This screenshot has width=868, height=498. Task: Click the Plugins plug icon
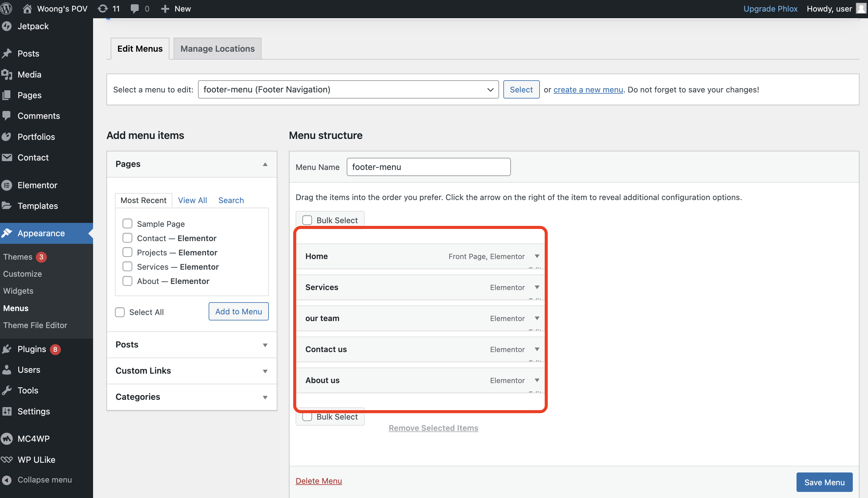7,349
